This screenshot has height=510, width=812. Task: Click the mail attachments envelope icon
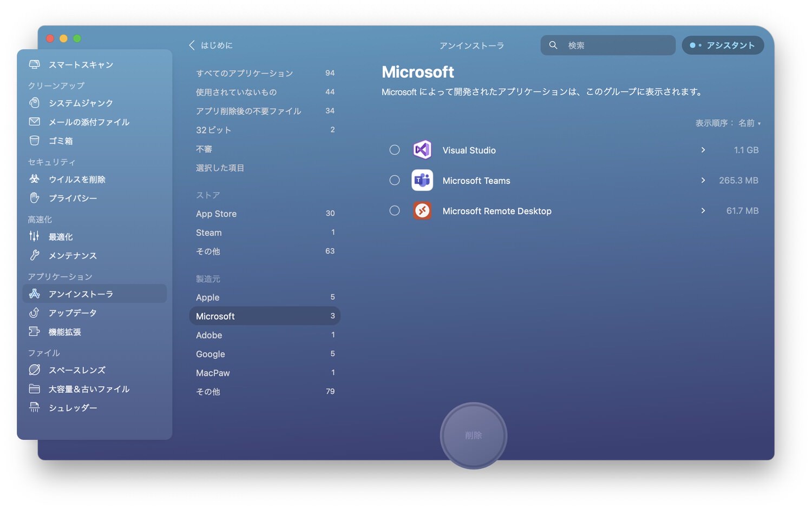coord(34,122)
